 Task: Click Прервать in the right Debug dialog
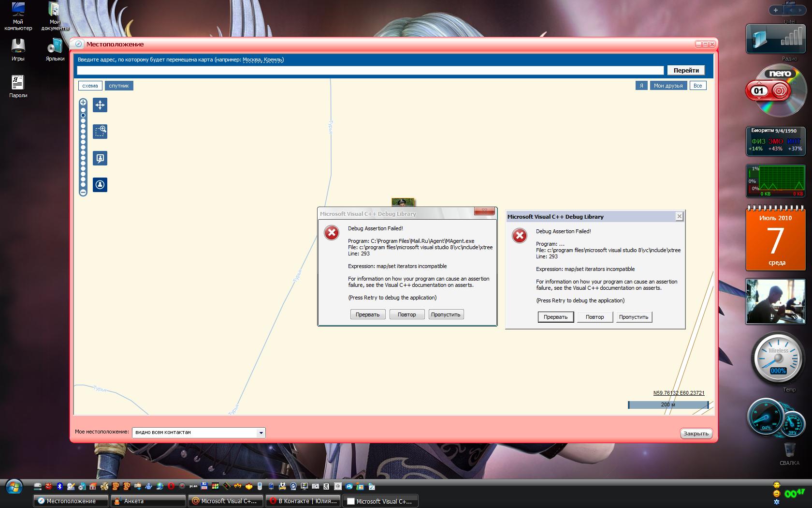(x=555, y=317)
